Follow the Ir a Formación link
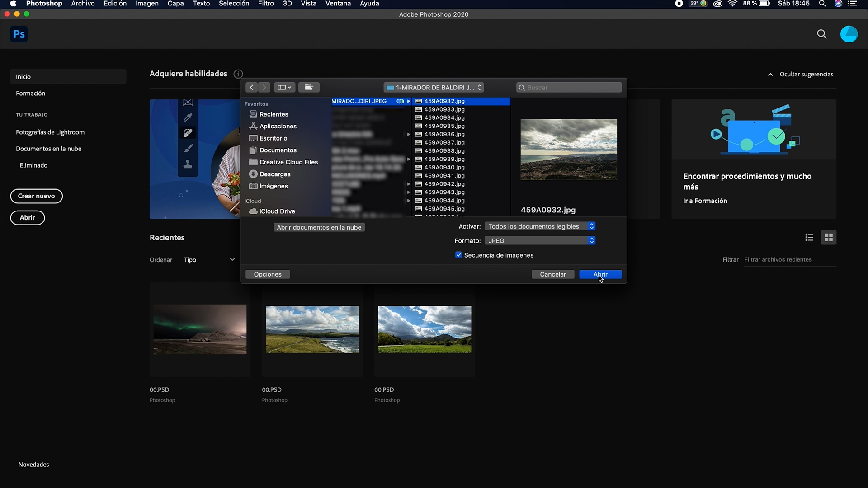The image size is (868, 488). [705, 201]
